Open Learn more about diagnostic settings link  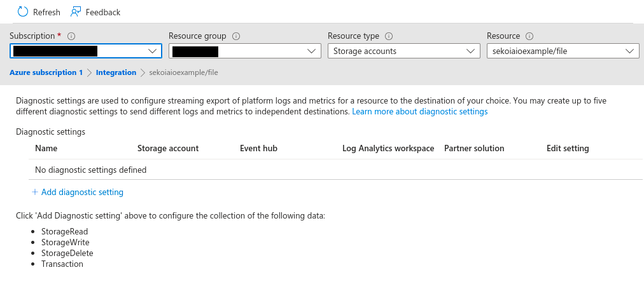(419, 111)
